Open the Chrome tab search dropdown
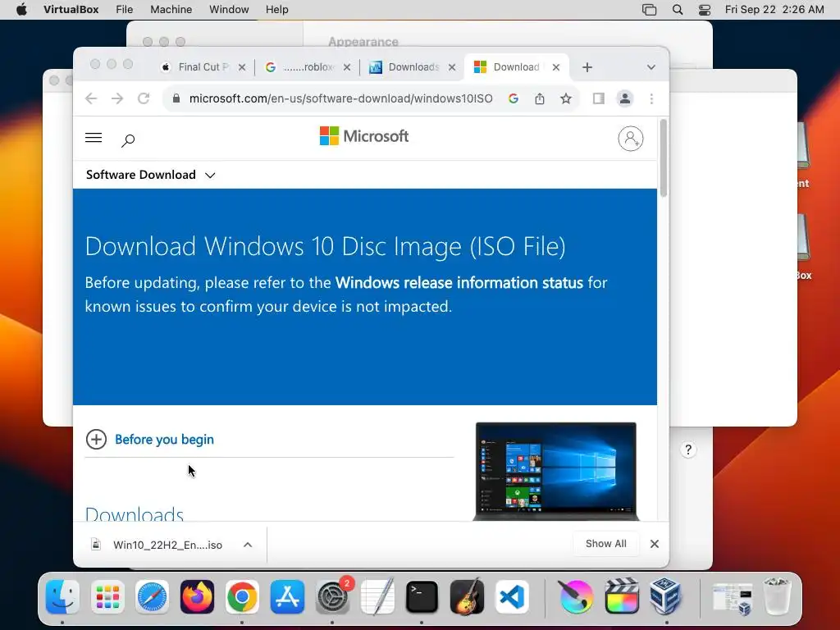Viewport: 840px width, 630px height. [x=651, y=67]
